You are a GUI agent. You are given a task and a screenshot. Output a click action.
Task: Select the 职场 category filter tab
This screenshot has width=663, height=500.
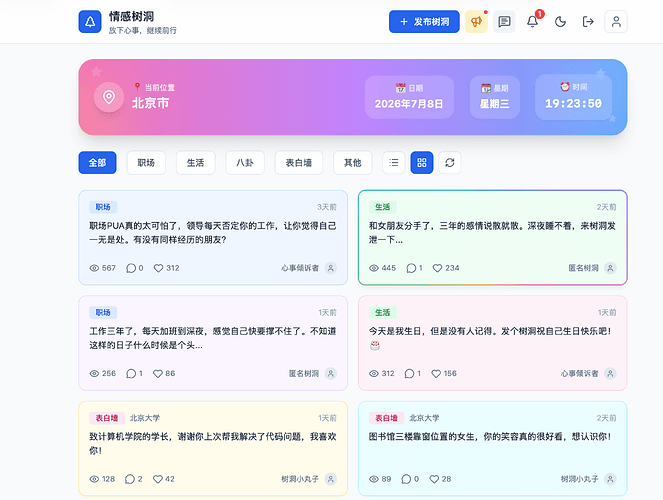coord(146,163)
